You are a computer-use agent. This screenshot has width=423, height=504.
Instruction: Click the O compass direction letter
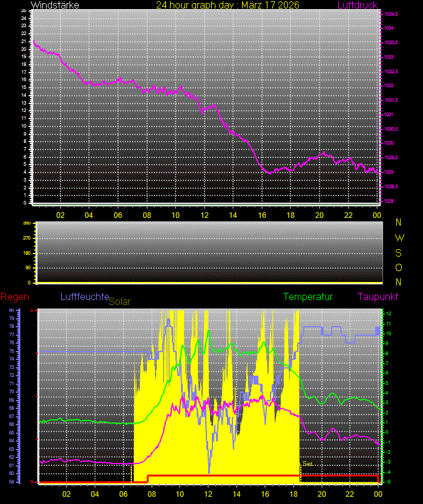398,267
